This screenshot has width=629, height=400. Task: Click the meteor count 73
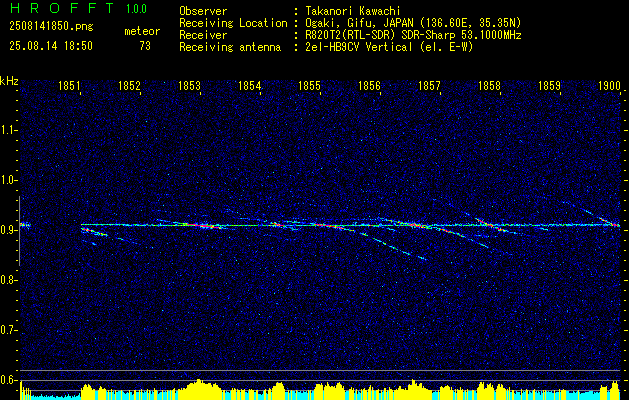click(145, 46)
